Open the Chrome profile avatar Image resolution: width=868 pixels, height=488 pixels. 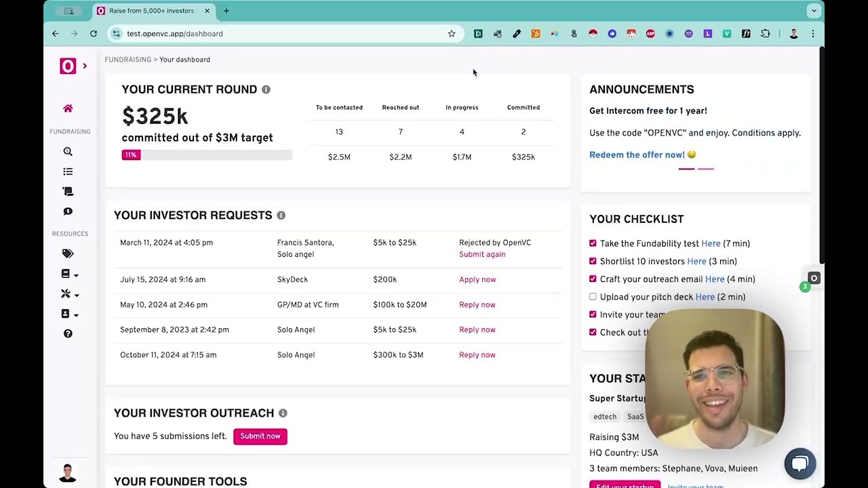point(793,34)
